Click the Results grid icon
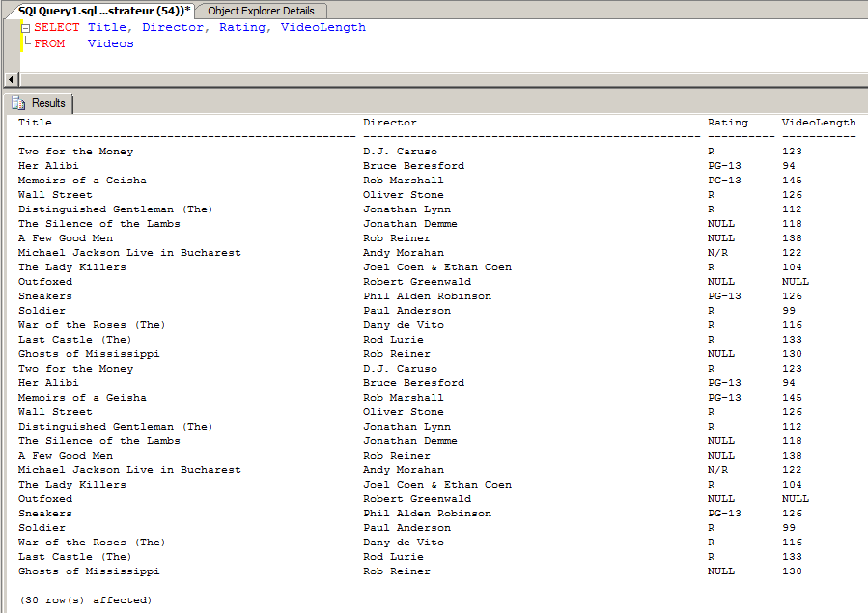Image resolution: width=868 pixels, height=613 pixels. [x=18, y=103]
